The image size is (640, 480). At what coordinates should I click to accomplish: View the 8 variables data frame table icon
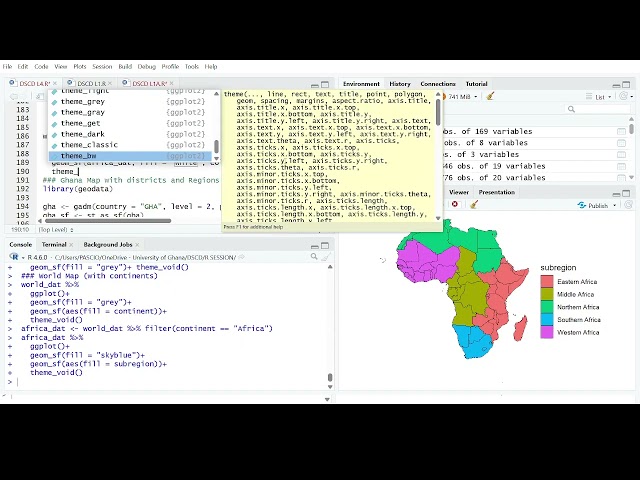tap(621, 143)
